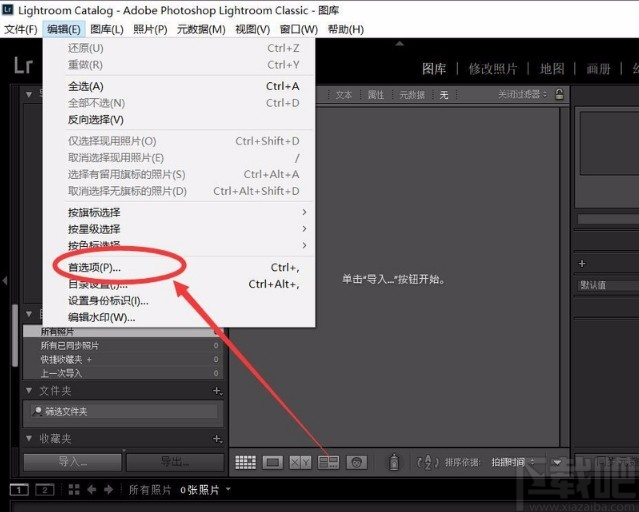Image resolution: width=639 pixels, height=512 pixels.
Task: Open 窗口(W) menu
Action: click(x=299, y=29)
